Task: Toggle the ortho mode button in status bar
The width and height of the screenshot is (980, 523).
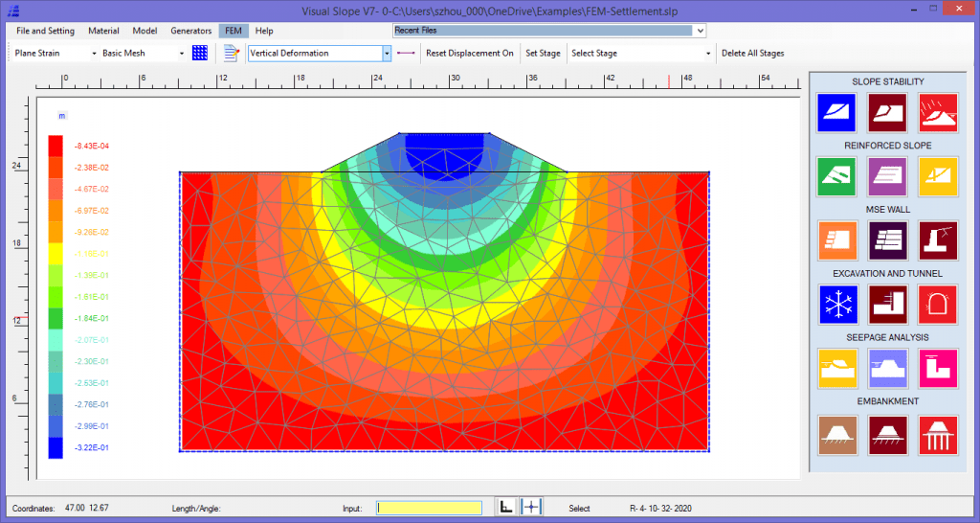Action: [x=506, y=508]
